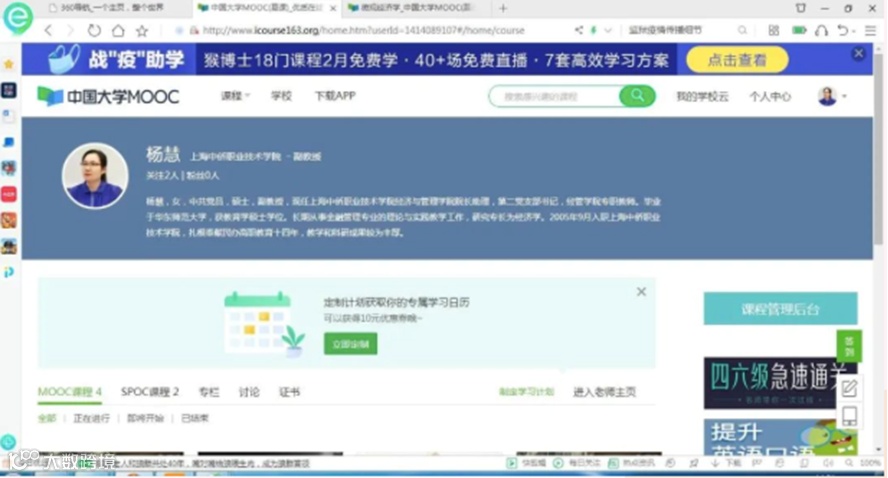This screenshot has height=478, width=888.
Task: Select the 专栏 tab
Action: pos(208,392)
